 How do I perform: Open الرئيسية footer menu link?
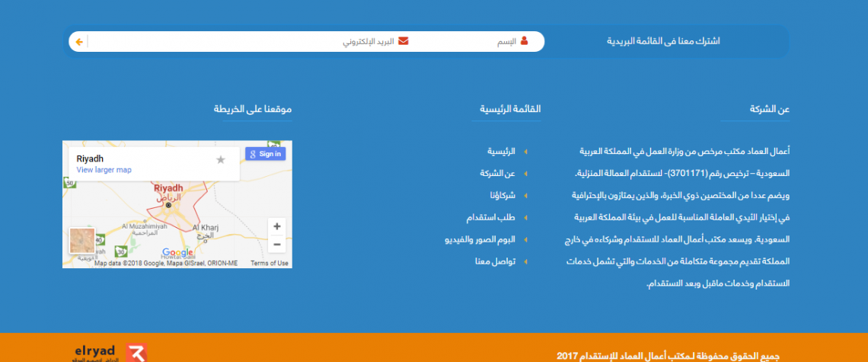501,152
